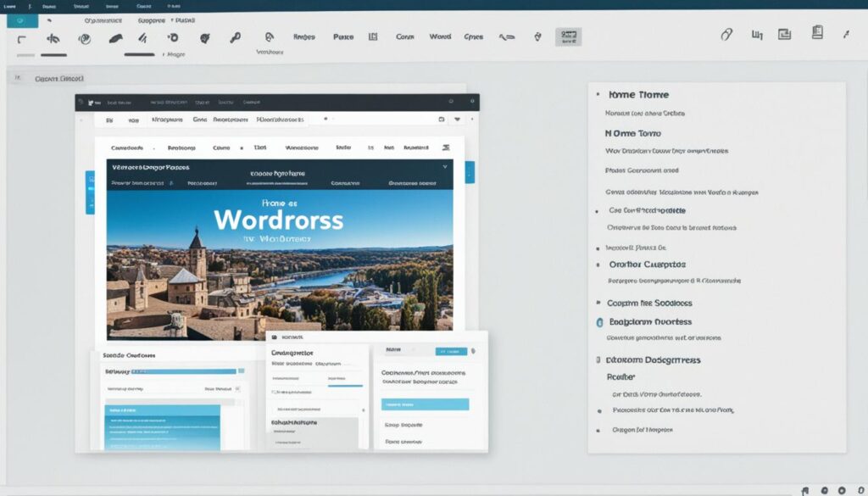Image resolution: width=868 pixels, height=496 pixels.
Task: Collapse the dark header using its chevron
Action: coord(444,167)
